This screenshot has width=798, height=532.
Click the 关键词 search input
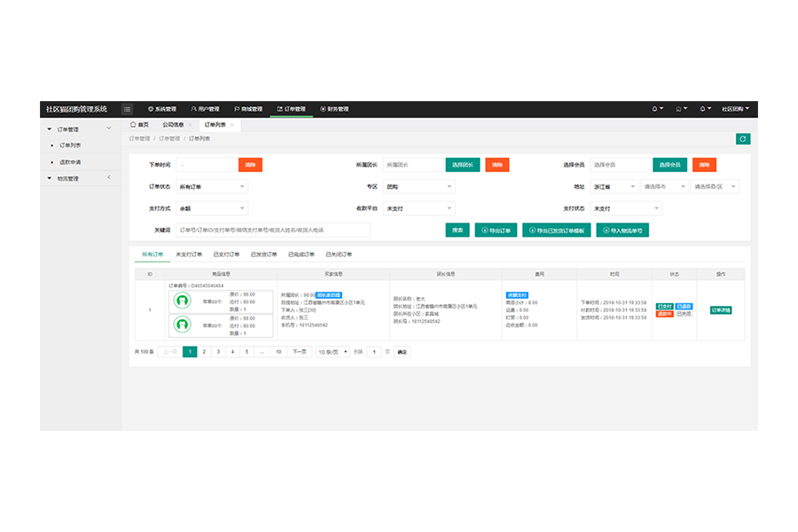(273, 231)
